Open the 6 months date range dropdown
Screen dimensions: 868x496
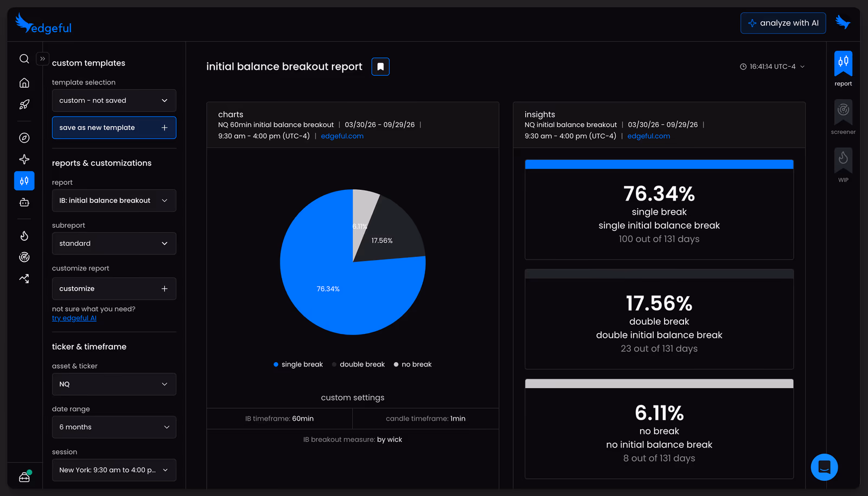click(x=114, y=427)
